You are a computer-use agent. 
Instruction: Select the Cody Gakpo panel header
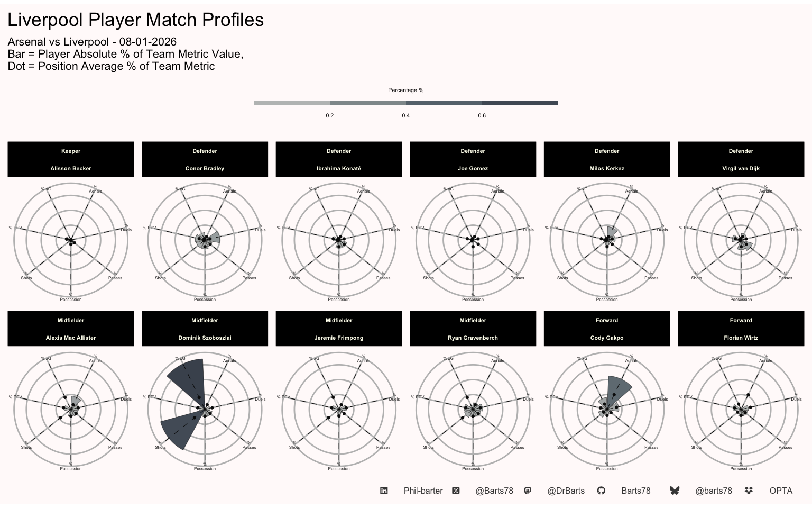tap(607, 329)
